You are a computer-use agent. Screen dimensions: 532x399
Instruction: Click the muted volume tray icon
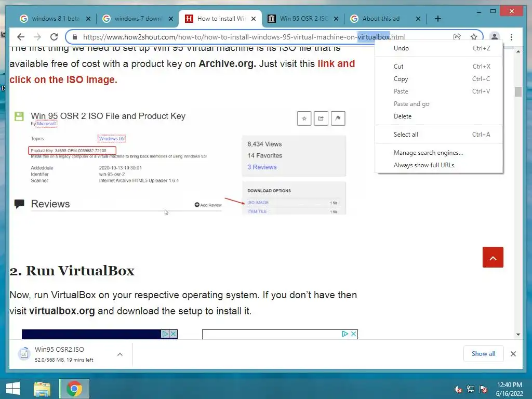(458, 389)
